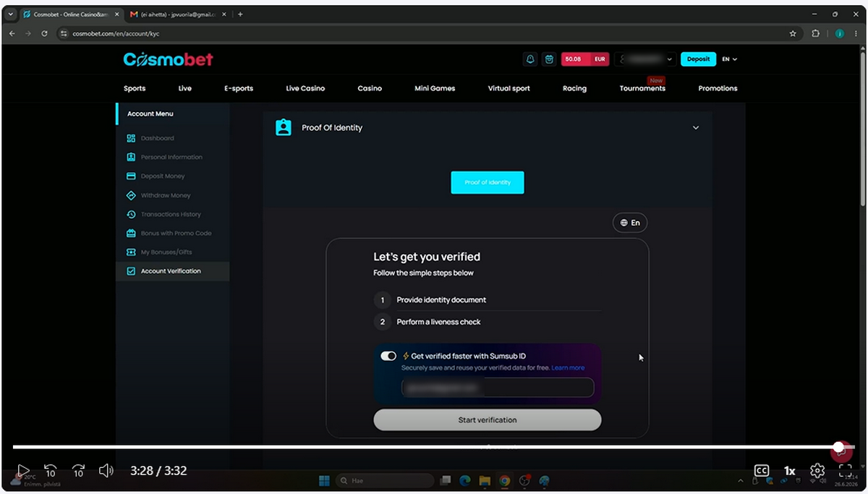This screenshot has width=868, height=494.
Task: Change the 1x playback speed
Action: (x=790, y=471)
